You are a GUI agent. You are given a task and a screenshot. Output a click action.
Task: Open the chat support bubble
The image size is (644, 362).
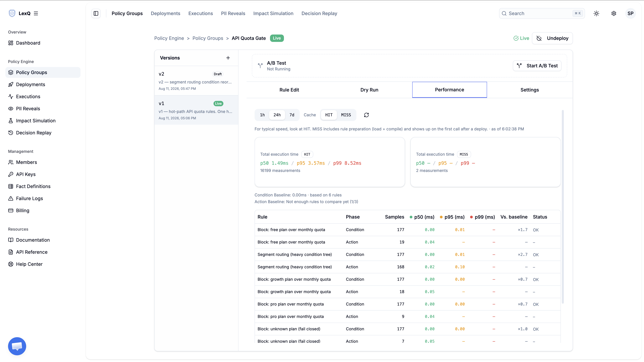[x=17, y=346]
